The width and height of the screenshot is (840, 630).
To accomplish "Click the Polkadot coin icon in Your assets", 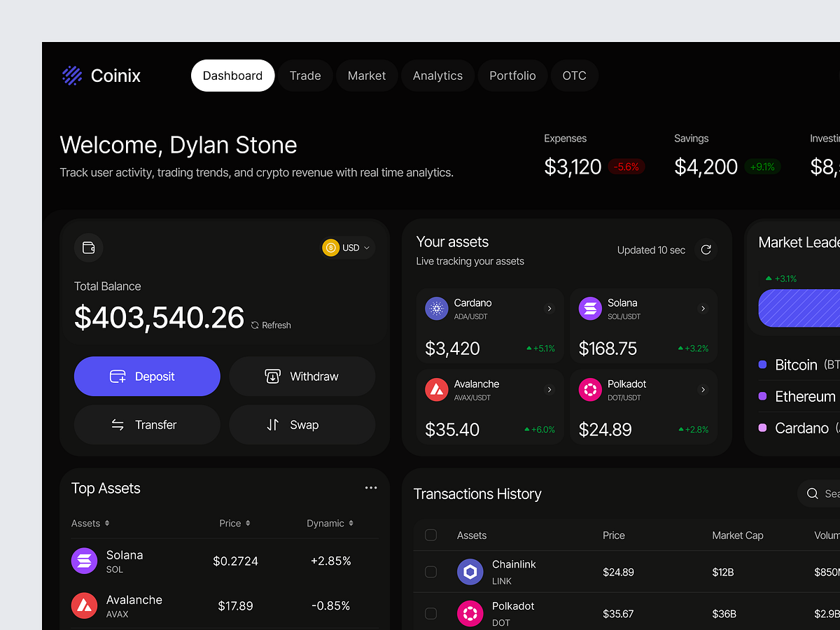I will click(x=590, y=390).
